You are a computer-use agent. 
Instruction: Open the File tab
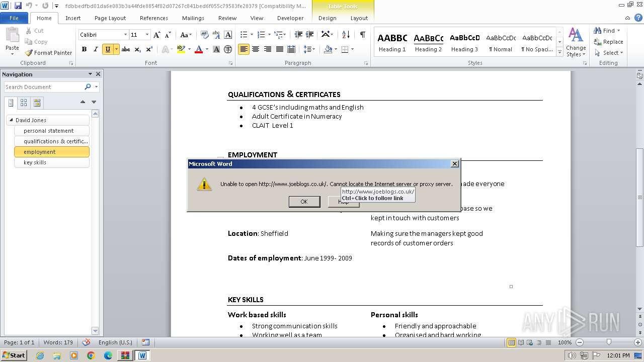pyautogui.click(x=14, y=18)
